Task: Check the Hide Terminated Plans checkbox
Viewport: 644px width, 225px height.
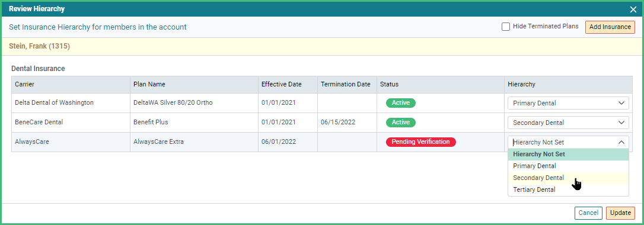Action: click(506, 27)
